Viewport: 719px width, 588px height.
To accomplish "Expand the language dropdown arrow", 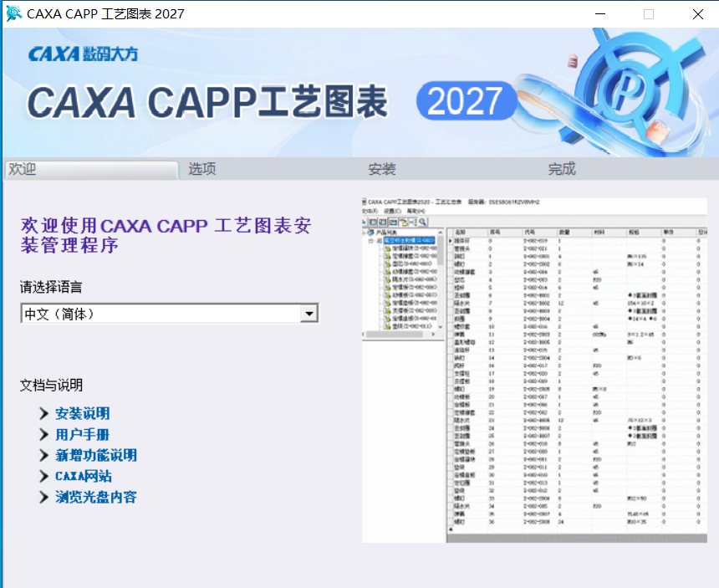I will pyautogui.click(x=309, y=314).
